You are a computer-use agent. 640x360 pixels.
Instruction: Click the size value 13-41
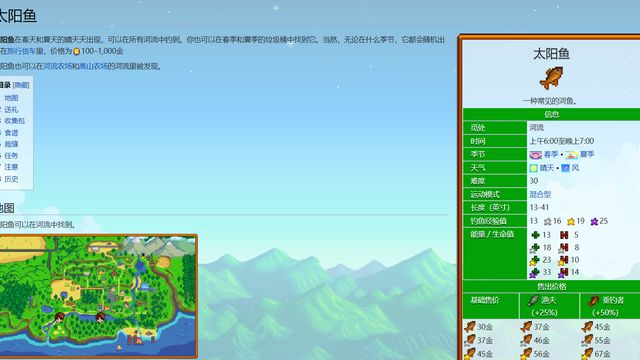coord(539,207)
